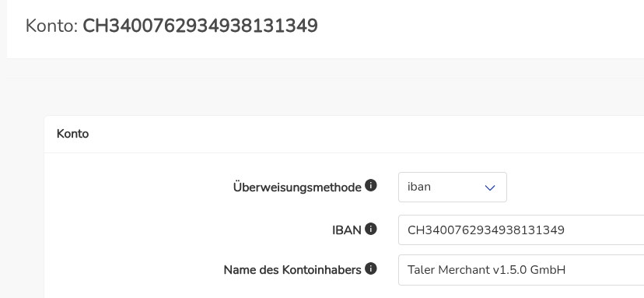
Task: Select the 'iban' text in the method combo box
Action: click(x=419, y=187)
